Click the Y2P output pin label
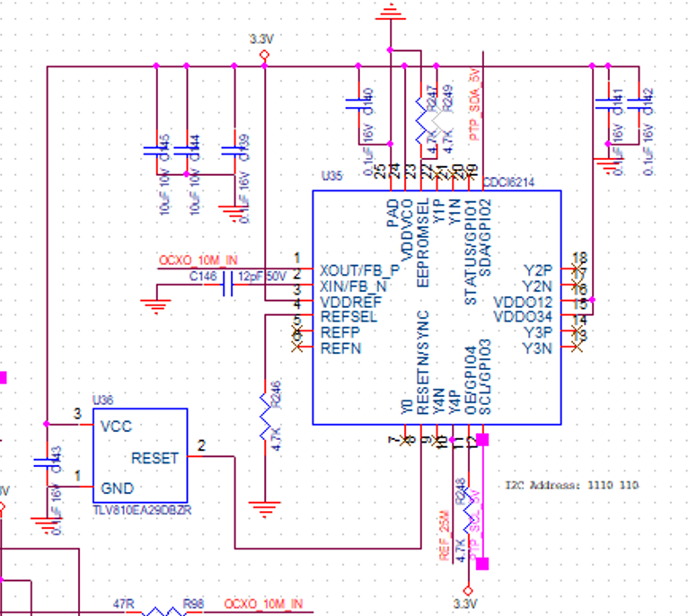The image size is (688, 616). pyautogui.click(x=537, y=270)
